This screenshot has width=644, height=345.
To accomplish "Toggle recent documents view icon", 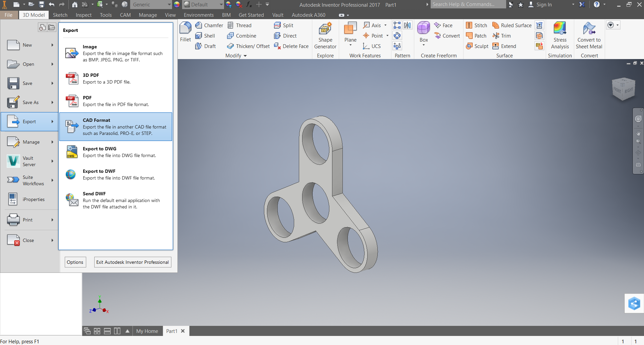I will coord(42,28).
